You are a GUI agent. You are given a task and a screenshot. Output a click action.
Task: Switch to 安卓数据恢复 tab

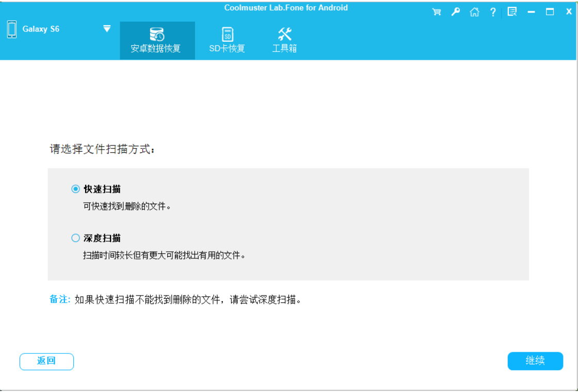click(157, 41)
